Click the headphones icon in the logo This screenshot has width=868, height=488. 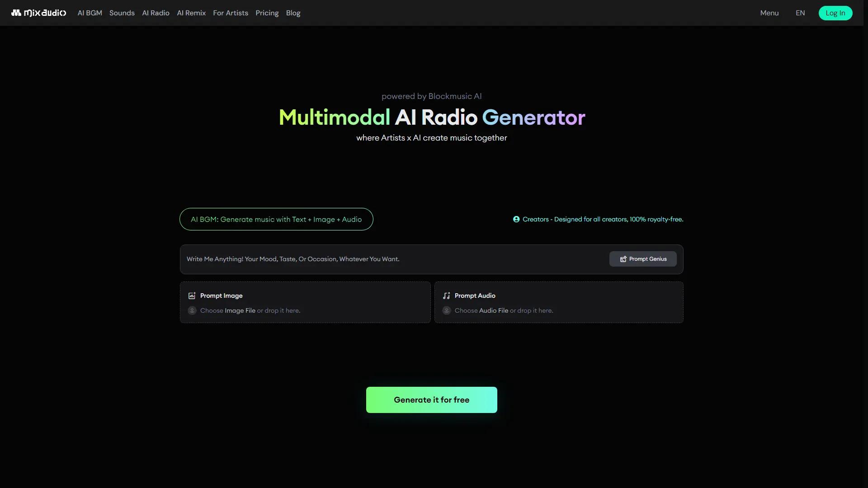pyautogui.click(x=16, y=13)
